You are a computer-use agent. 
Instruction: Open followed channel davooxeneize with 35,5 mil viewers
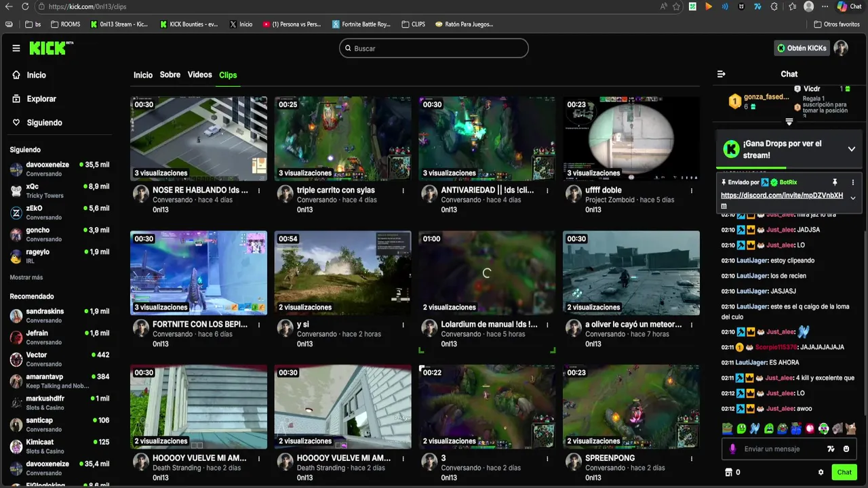pyautogui.click(x=60, y=169)
